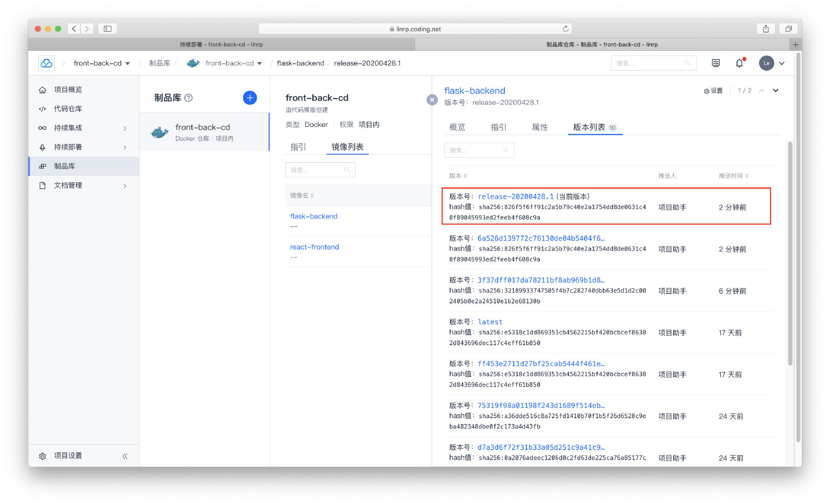Close the detail panel with the gray X
The image size is (830, 504).
(432, 99)
